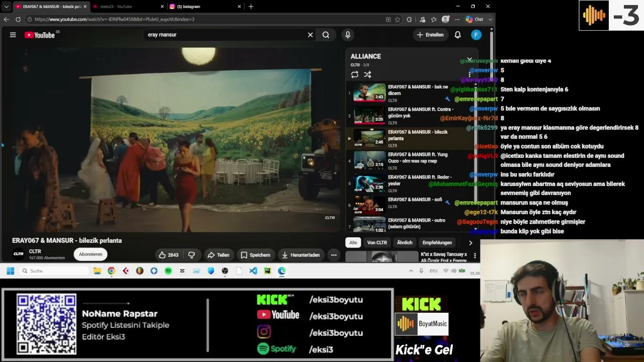This screenshot has width=644, height=362.
Task: Select the Von CLTR filter chip
Action: coord(377,243)
